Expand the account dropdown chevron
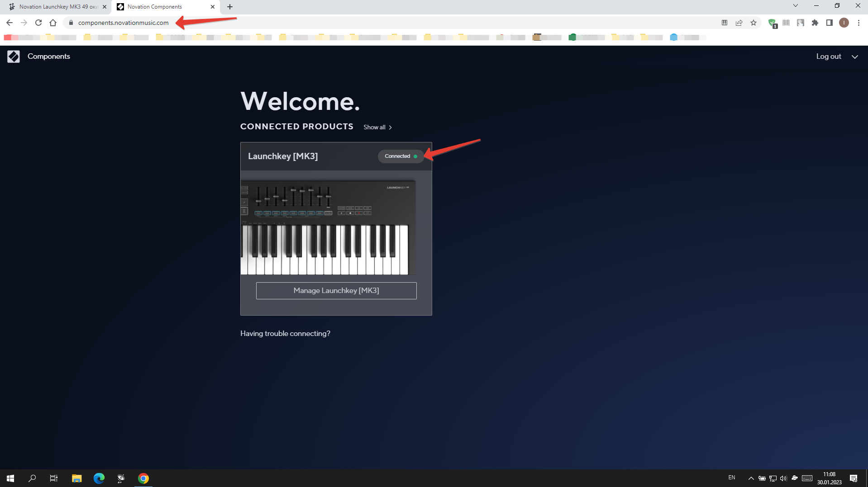This screenshot has height=487, width=868. tap(855, 57)
